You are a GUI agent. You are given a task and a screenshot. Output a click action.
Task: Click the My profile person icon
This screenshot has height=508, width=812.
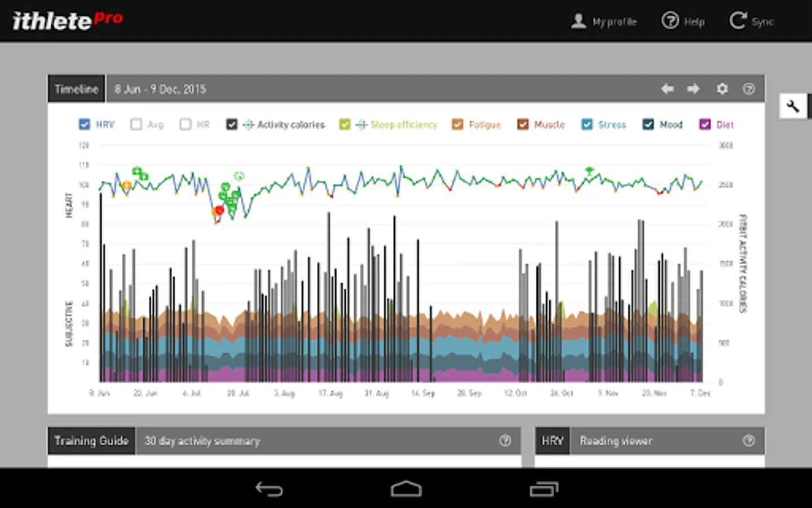(579, 21)
